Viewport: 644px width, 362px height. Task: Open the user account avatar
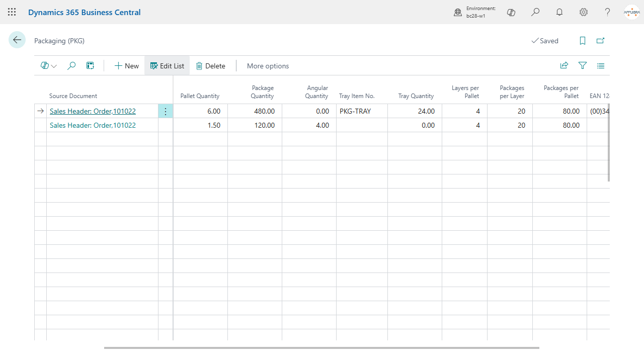pyautogui.click(x=631, y=12)
